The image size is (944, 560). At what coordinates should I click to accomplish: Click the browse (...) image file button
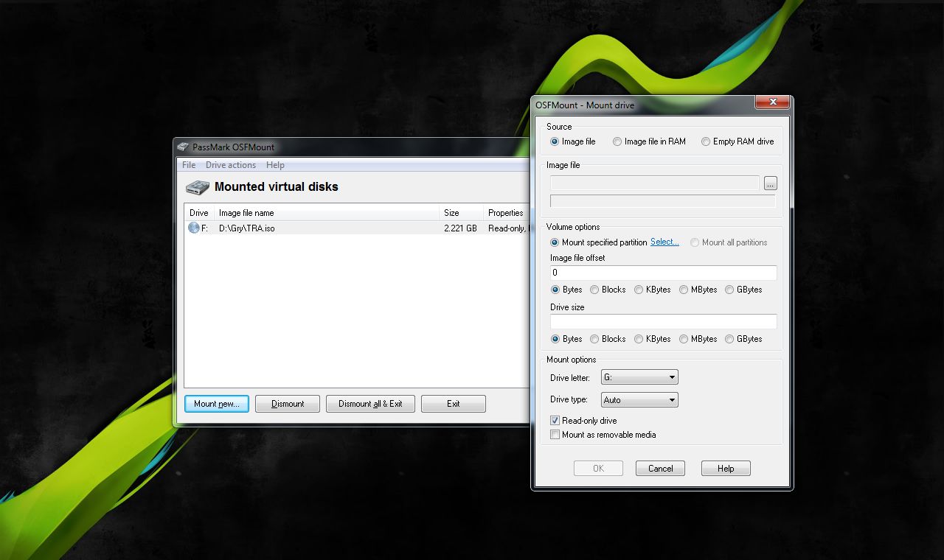click(771, 183)
